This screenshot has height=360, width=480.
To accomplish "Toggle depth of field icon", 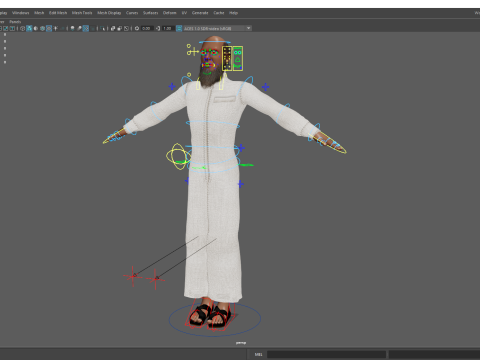I will click(92, 28).
